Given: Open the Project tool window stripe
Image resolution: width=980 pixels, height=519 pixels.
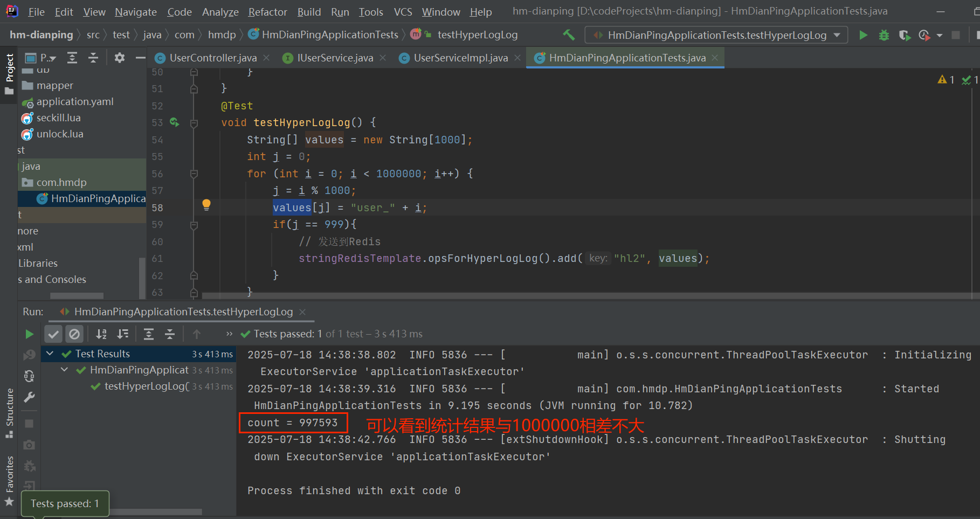Looking at the screenshot, I should click(x=9, y=73).
